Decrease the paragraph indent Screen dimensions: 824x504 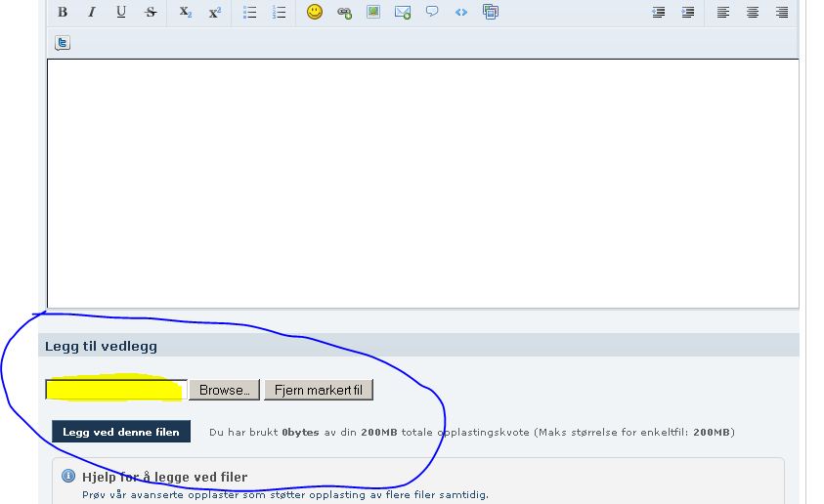[659, 13]
